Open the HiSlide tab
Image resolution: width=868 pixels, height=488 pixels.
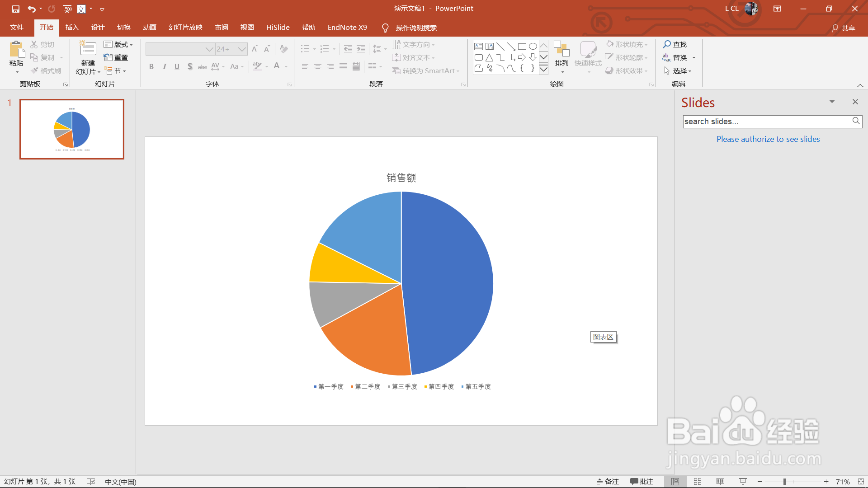coord(278,28)
